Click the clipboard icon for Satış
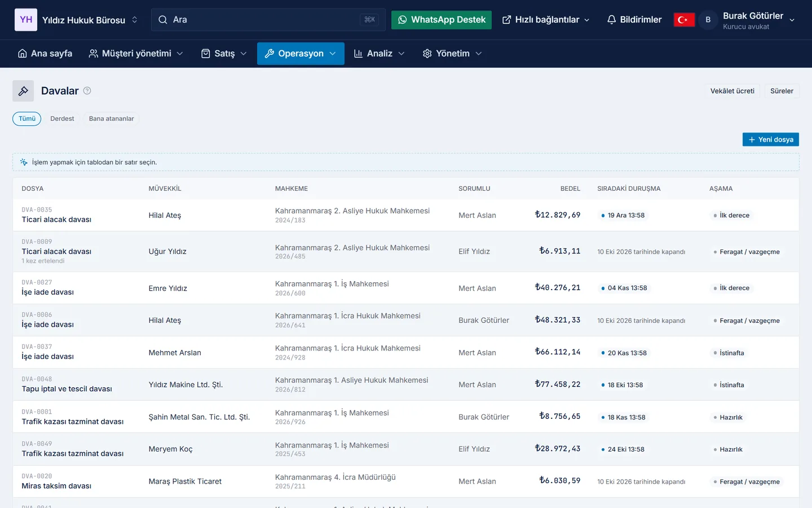812x508 pixels. tap(206, 54)
